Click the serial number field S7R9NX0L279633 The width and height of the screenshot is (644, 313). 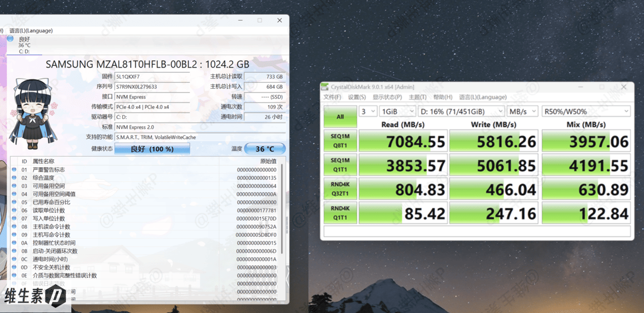152,87
